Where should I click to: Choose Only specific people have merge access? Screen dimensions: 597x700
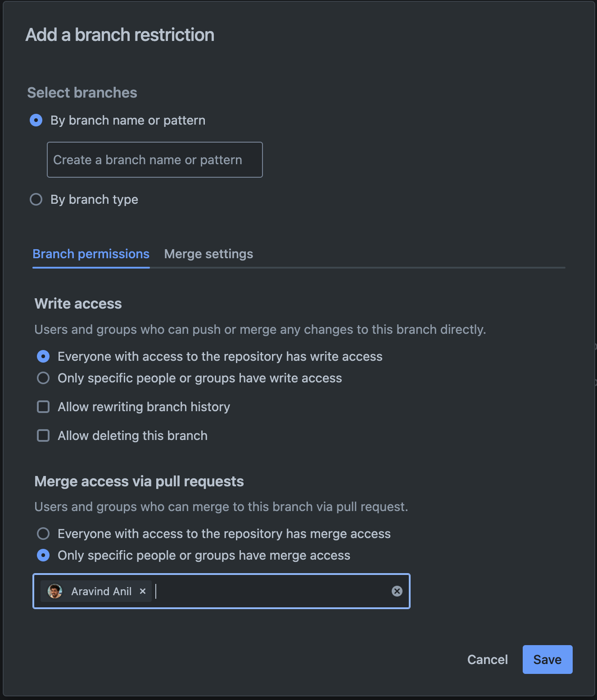[x=43, y=555]
